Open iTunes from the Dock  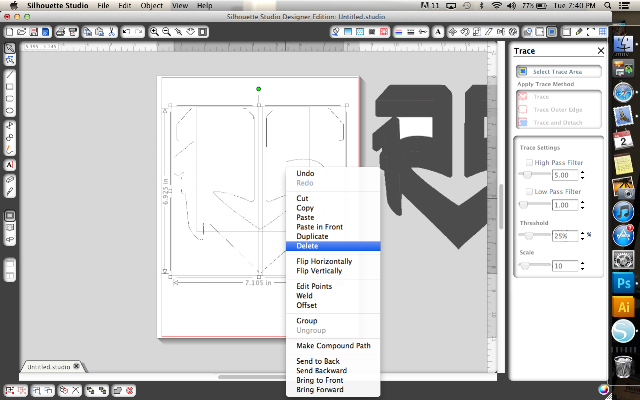coord(623,212)
